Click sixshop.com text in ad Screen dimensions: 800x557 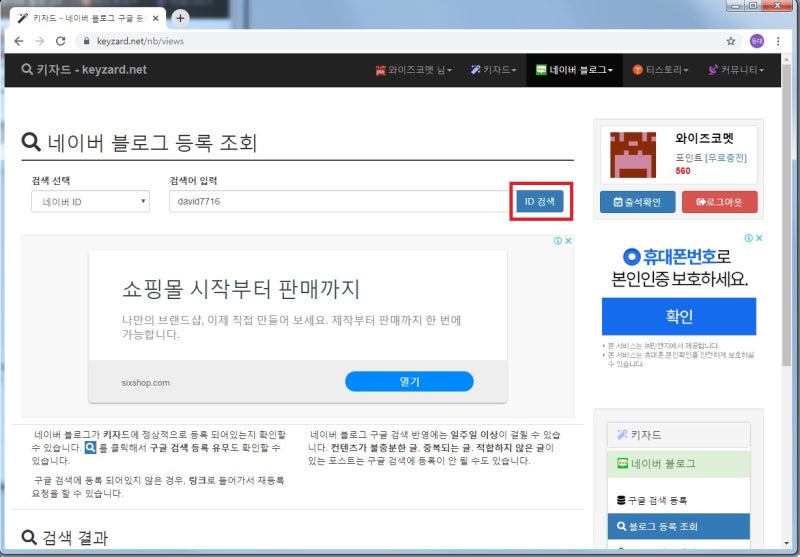pos(145,383)
